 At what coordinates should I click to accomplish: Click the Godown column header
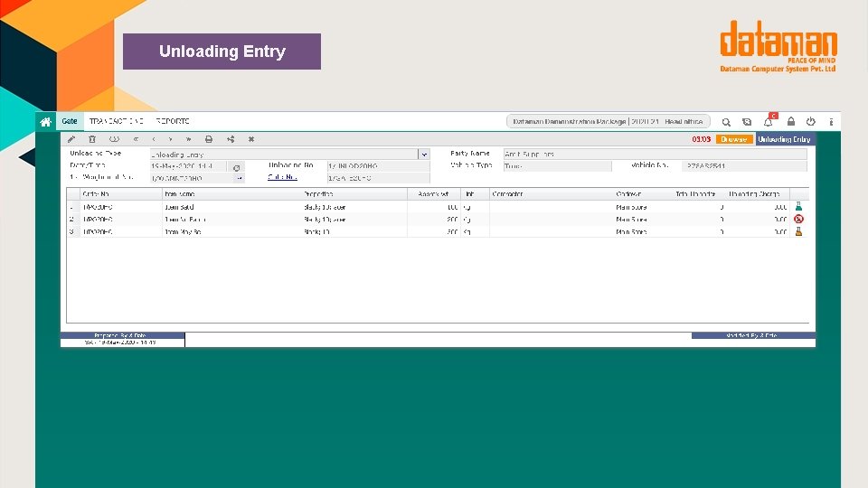641,194
